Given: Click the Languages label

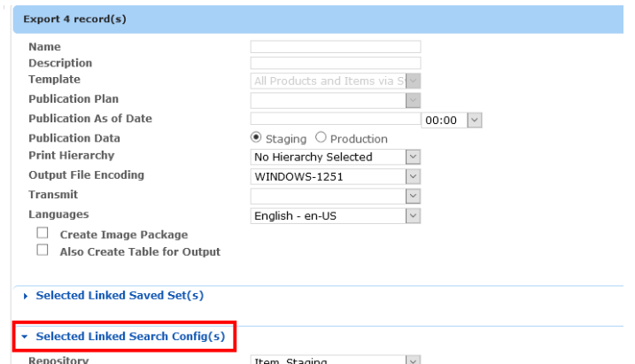Looking at the screenshot, I should [x=58, y=214].
